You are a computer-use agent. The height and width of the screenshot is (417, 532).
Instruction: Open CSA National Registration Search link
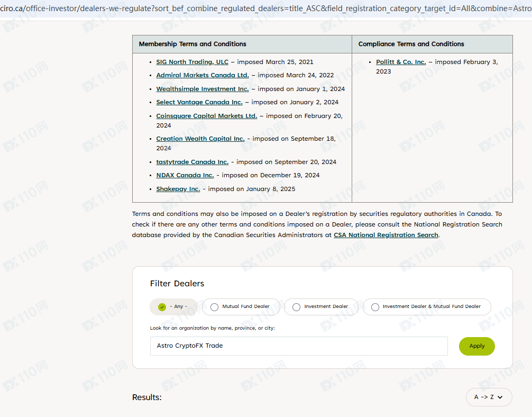click(386, 235)
